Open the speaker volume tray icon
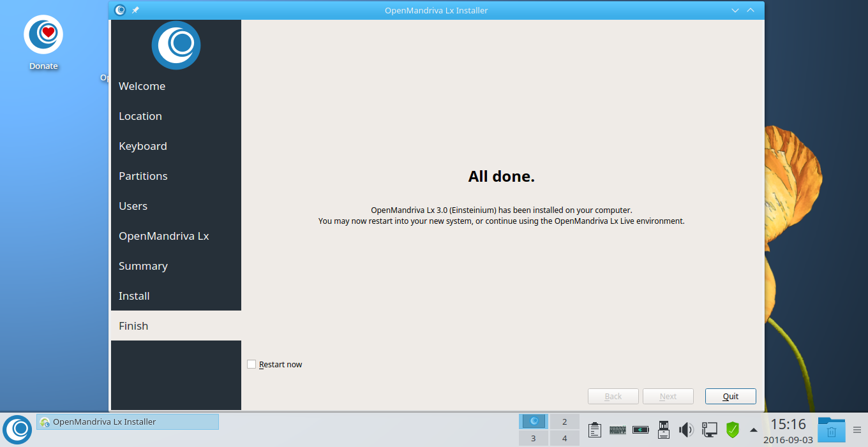Viewport: 868px width, 447px height. (x=686, y=430)
